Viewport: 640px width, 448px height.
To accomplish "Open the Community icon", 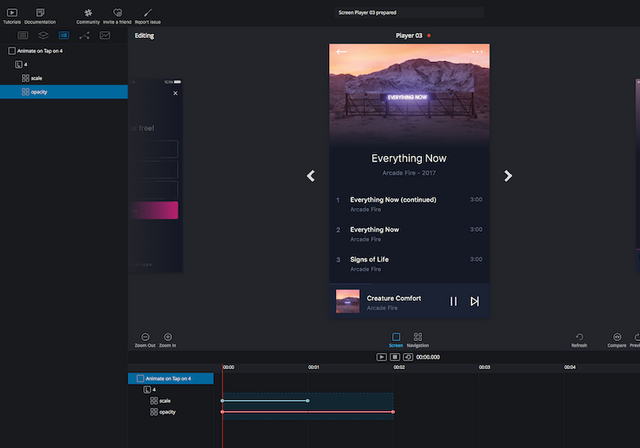I will point(88,13).
